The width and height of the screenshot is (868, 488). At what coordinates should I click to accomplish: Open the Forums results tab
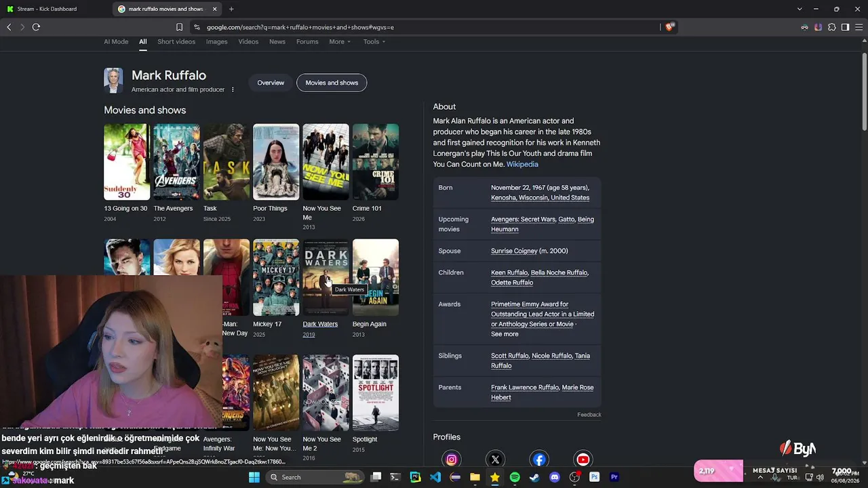click(x=307, y=42)
